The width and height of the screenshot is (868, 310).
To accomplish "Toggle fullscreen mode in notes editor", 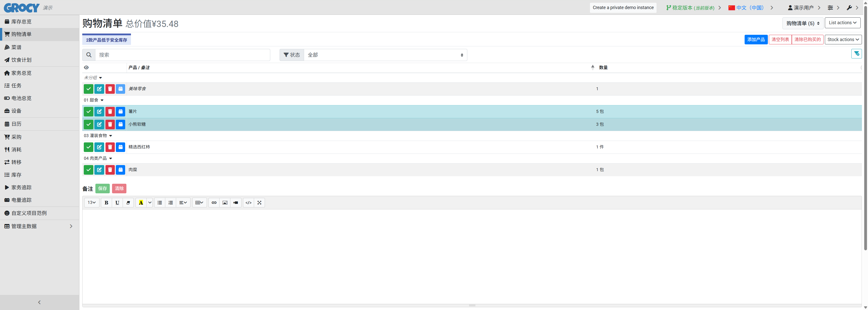I will coord(259,203).
